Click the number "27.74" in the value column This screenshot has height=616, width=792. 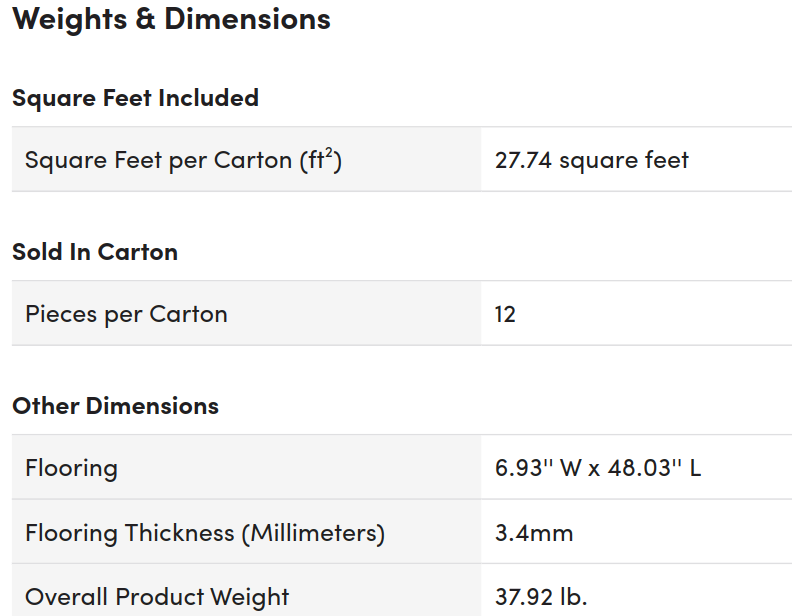523,160
